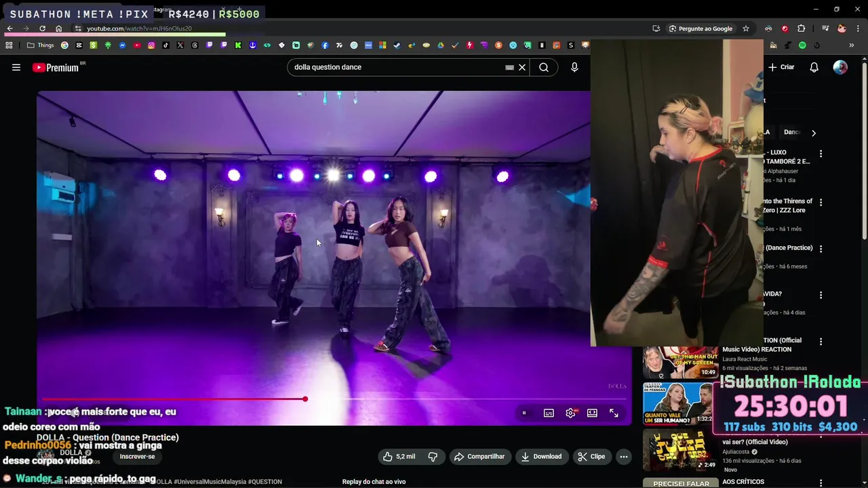
Task: Open X (Twitter) bookmark icon
Action: tap(180, 45)
